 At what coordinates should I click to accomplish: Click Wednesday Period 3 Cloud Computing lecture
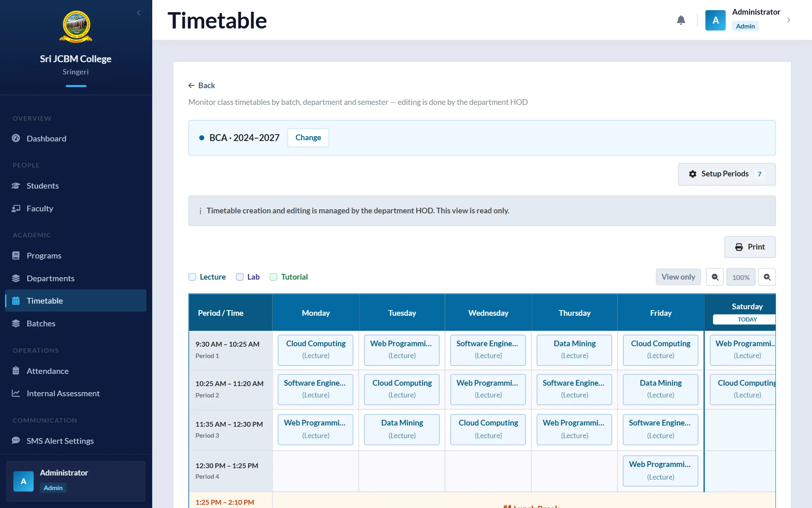click(x=488, y=430)
